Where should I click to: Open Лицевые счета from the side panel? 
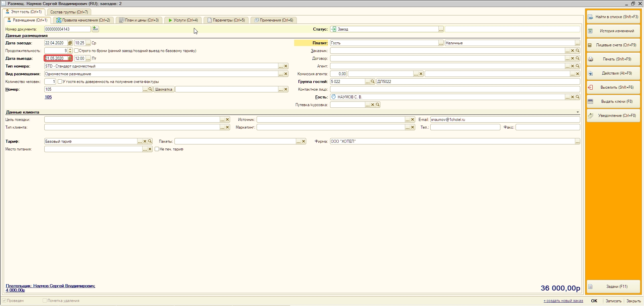point(613,45)
